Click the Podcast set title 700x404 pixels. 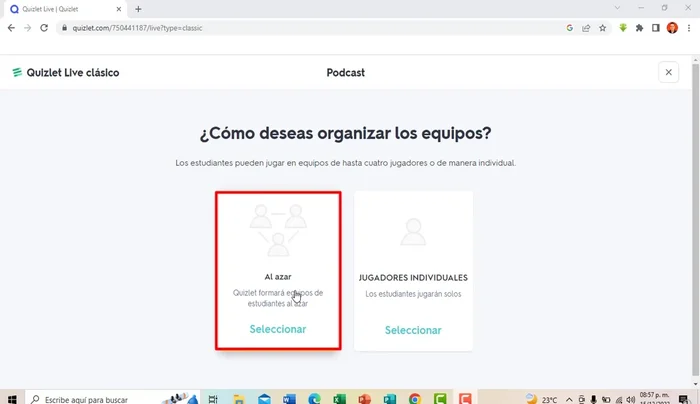(x=346, y=73)
